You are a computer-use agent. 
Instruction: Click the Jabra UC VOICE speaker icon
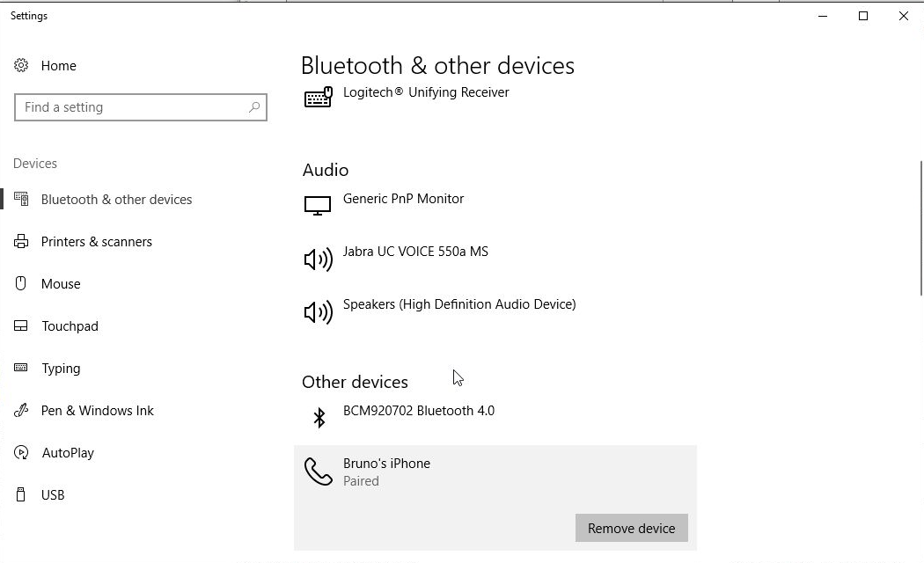[318, 259]
